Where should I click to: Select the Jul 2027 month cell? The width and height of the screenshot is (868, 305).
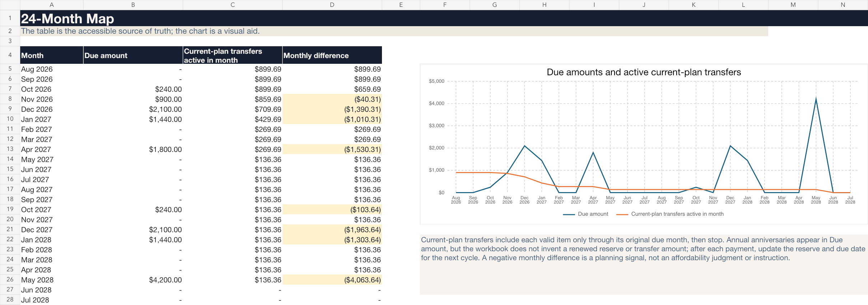tap(52, 180)
